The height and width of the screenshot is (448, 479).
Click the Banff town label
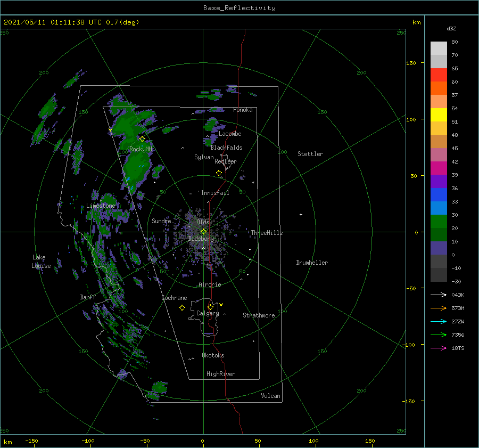[x=88, y=297]
